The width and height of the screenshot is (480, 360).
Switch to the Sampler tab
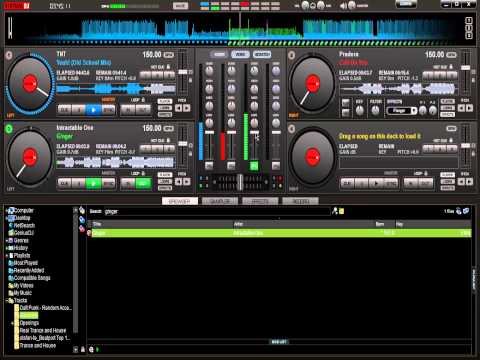(220, 201)
